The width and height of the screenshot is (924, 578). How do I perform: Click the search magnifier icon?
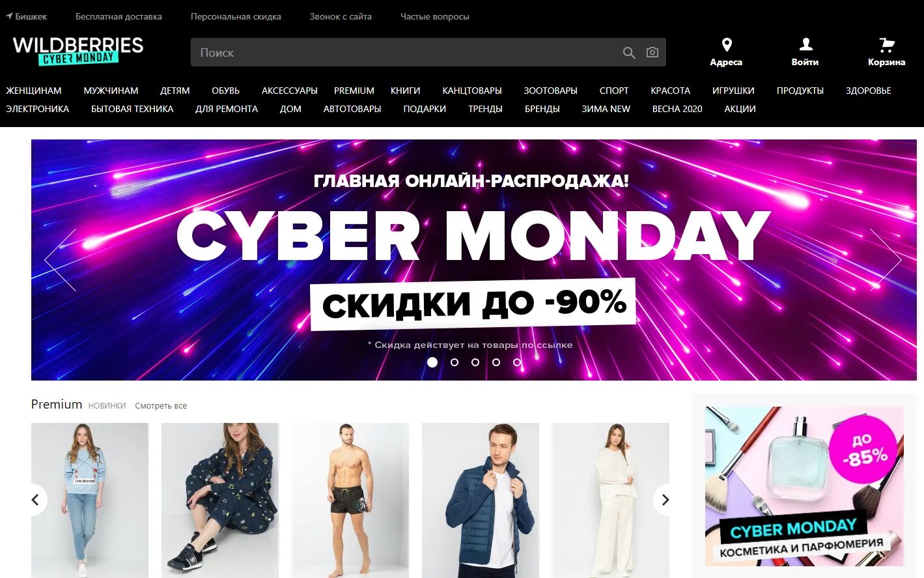click(628, 53)
